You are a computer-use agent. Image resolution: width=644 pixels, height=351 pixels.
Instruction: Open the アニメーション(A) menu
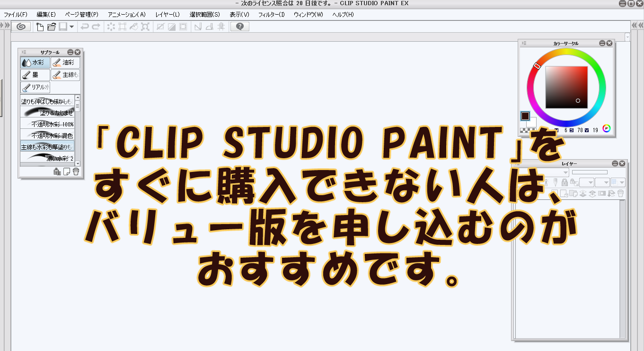pyautogui.click(x=127, y=15)
